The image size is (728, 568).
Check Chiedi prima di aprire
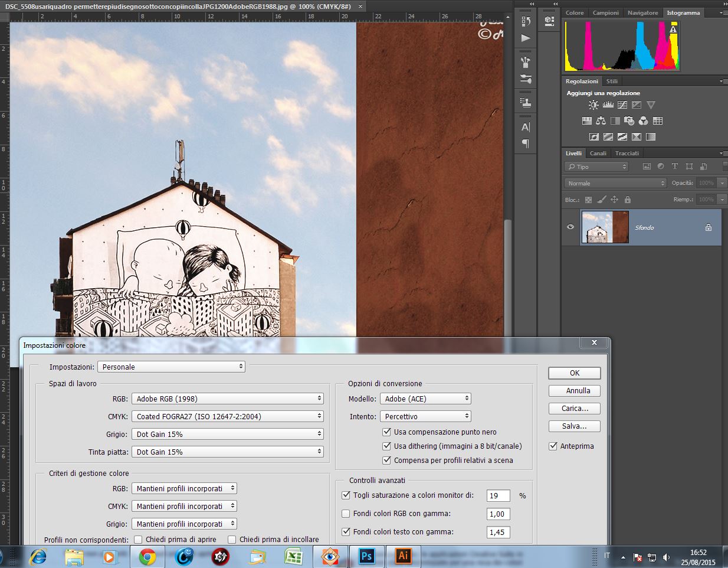[138, 539]
